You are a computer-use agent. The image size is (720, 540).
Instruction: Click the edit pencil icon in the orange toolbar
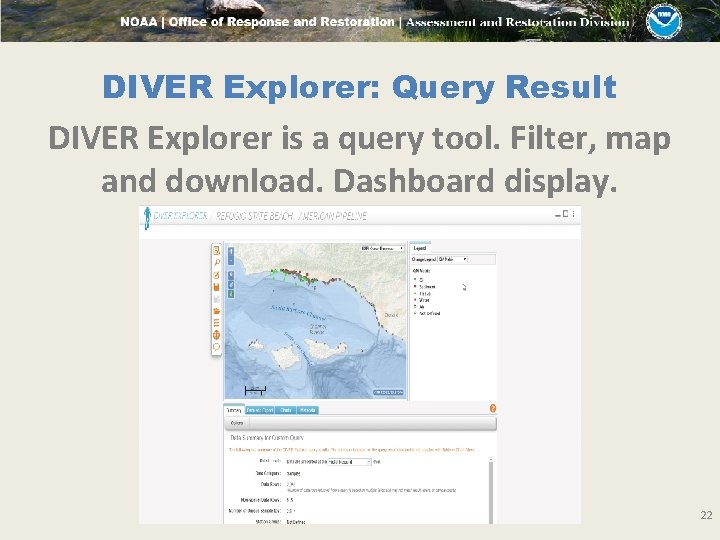[x=216, y=275]
